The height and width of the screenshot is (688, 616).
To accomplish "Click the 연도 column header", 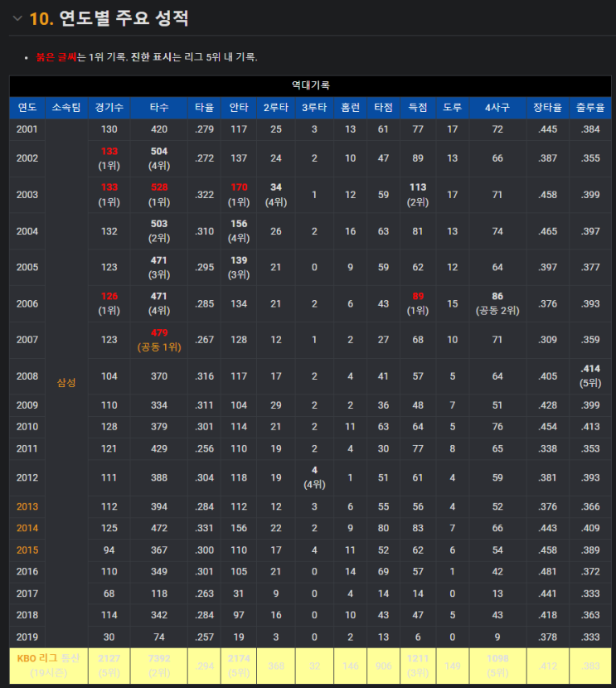I will click(27, 108).
